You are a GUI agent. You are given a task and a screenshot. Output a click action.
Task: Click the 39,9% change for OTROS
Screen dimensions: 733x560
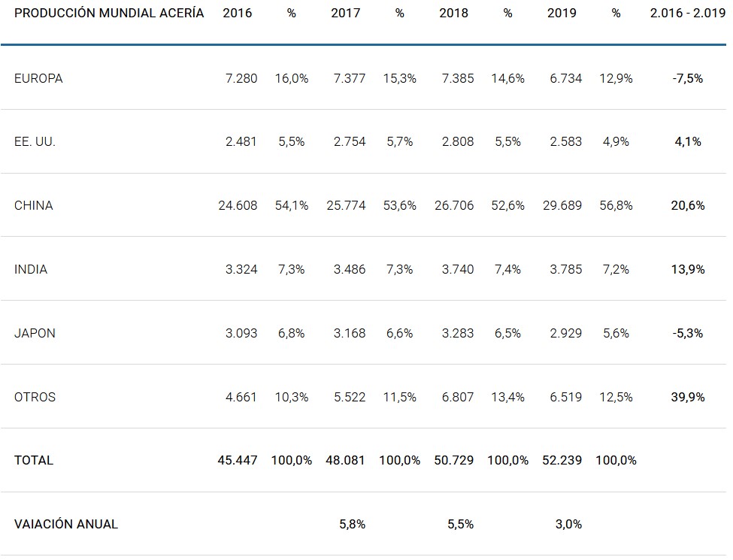pyautogui.click(x=688, y=397)
